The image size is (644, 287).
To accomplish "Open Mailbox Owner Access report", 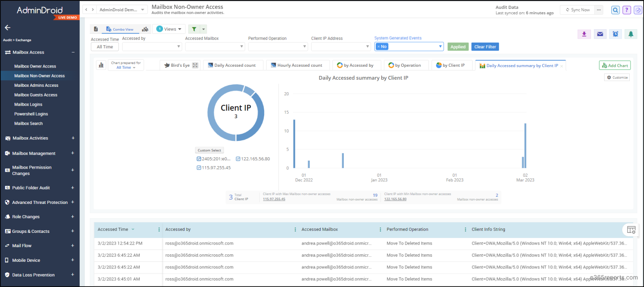I will [35, 66].
